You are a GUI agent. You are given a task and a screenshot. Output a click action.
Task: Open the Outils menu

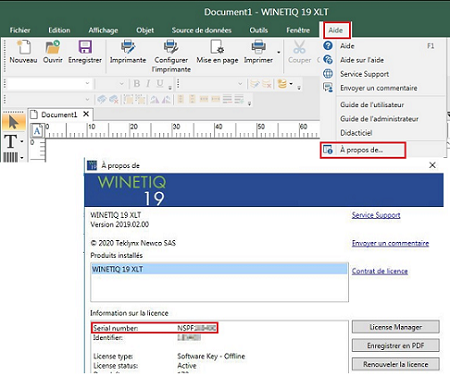[259, 30]
